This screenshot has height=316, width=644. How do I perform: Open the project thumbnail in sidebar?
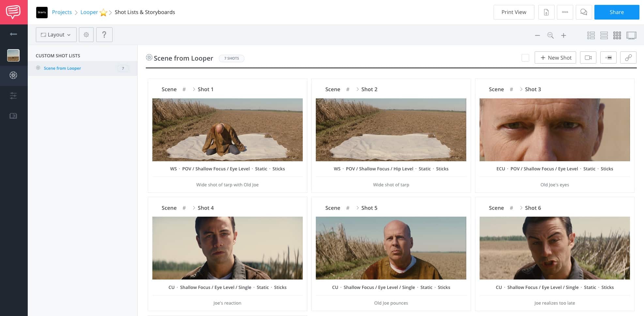[x=13, y=55]
